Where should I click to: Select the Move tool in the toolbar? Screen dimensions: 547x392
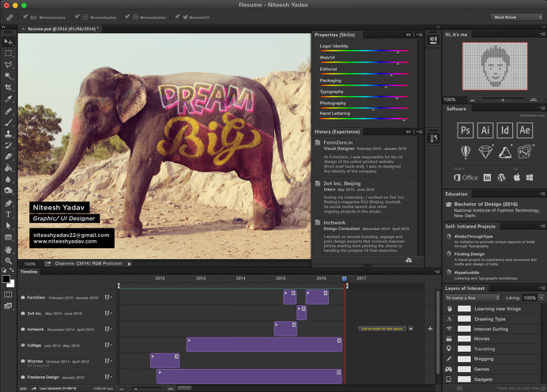click(9, 42)
